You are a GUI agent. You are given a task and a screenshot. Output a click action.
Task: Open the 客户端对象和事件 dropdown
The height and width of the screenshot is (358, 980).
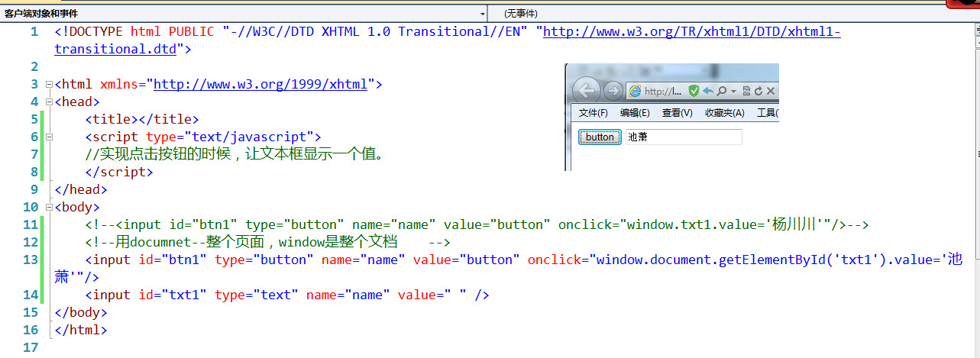[x=244, y=13]
